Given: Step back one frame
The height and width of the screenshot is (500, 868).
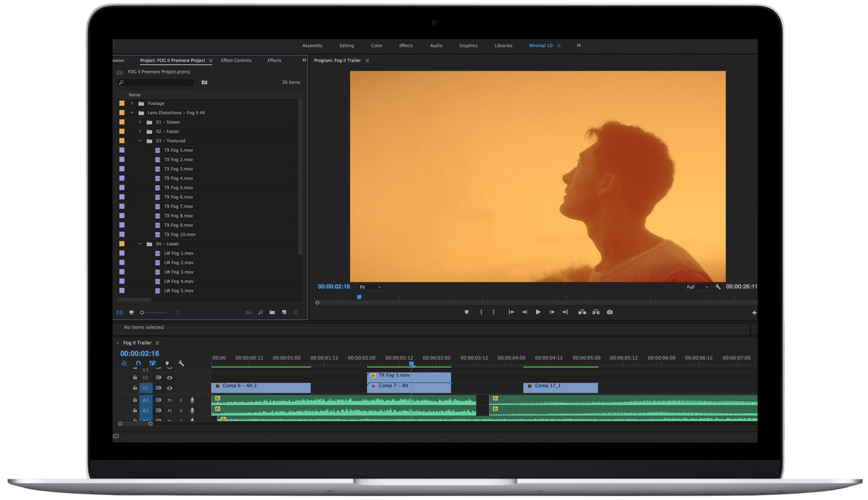Looking at the screenshot, I should [x=525, y=312].
